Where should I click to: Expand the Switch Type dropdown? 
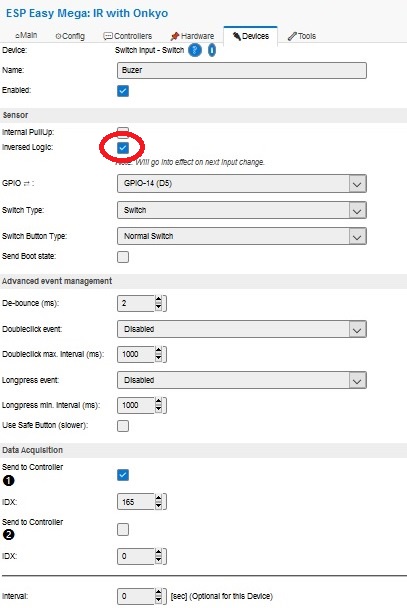(x=241, y=211)
